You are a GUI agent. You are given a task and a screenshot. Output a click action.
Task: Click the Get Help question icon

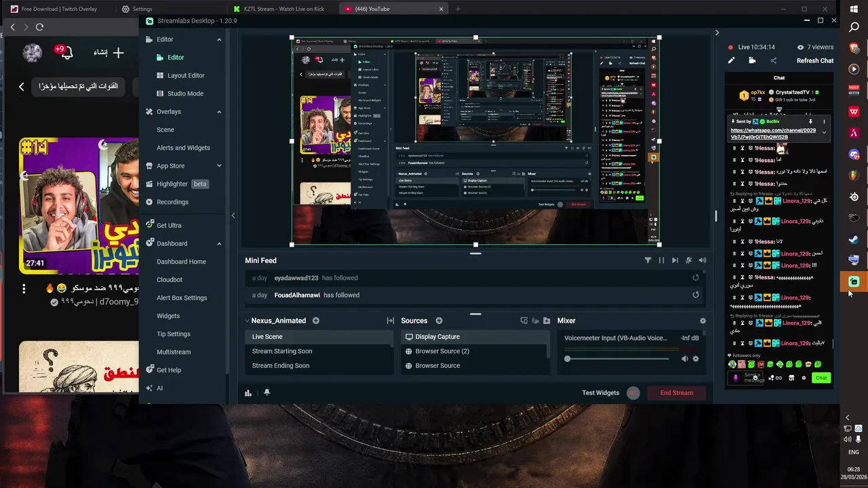coord(150,370)
